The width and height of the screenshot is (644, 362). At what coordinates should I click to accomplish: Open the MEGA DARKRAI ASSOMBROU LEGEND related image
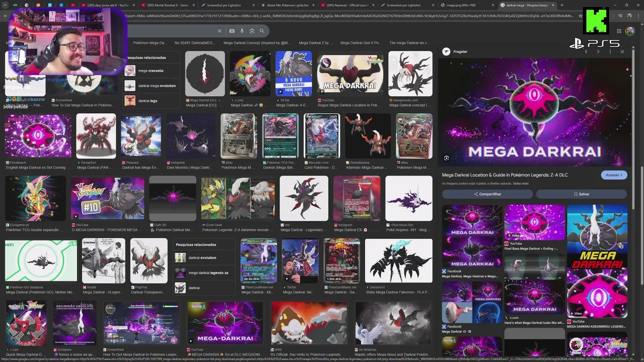pyautogui.click(x=597, y=293)
